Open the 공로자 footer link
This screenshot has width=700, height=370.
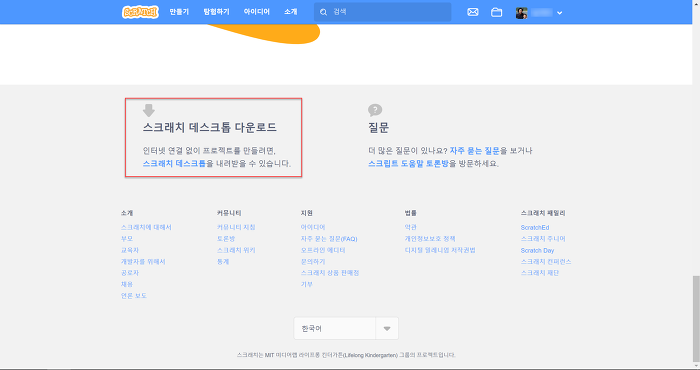point(129,273)
